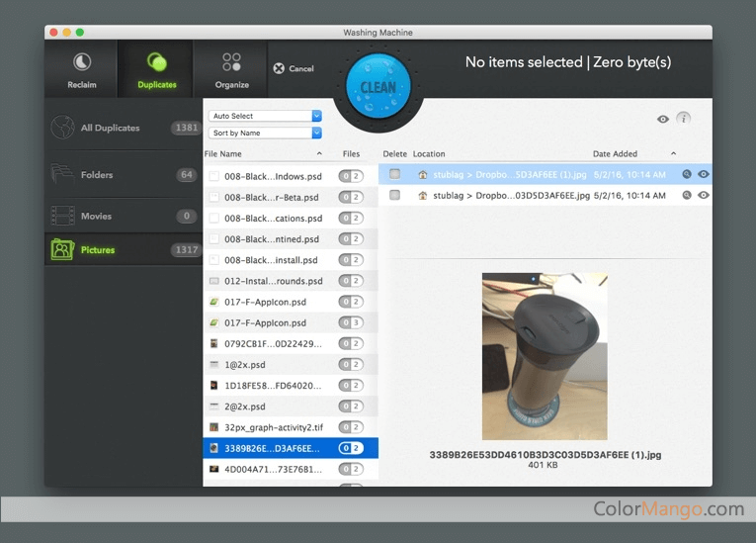Select Pictures category in sidebar

tap(124, 249)
